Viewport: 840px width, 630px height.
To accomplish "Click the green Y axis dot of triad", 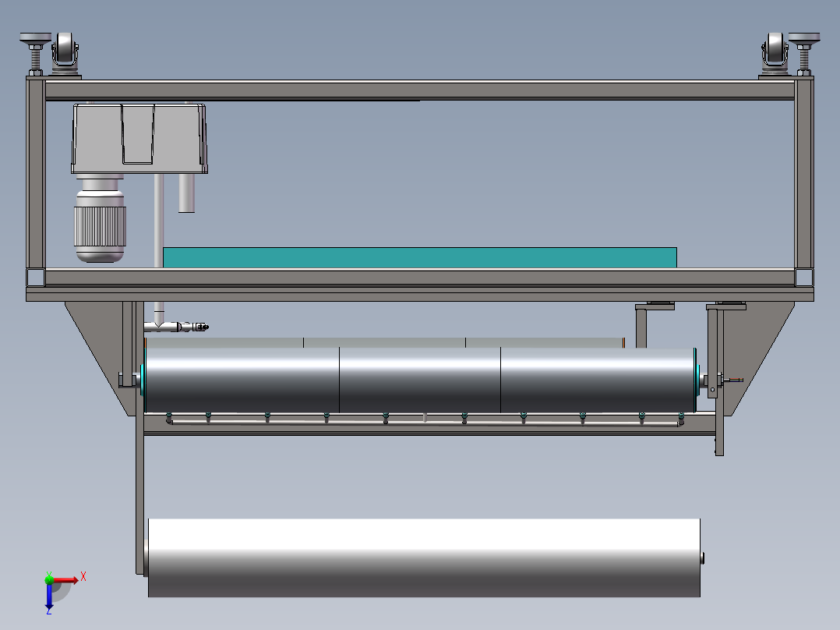I will 49,579.
